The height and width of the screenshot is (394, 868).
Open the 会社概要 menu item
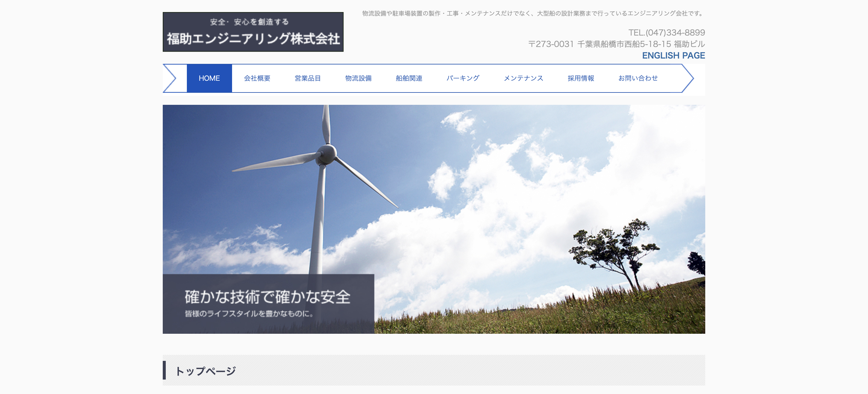pyautogui.click(x=257, y=78)
